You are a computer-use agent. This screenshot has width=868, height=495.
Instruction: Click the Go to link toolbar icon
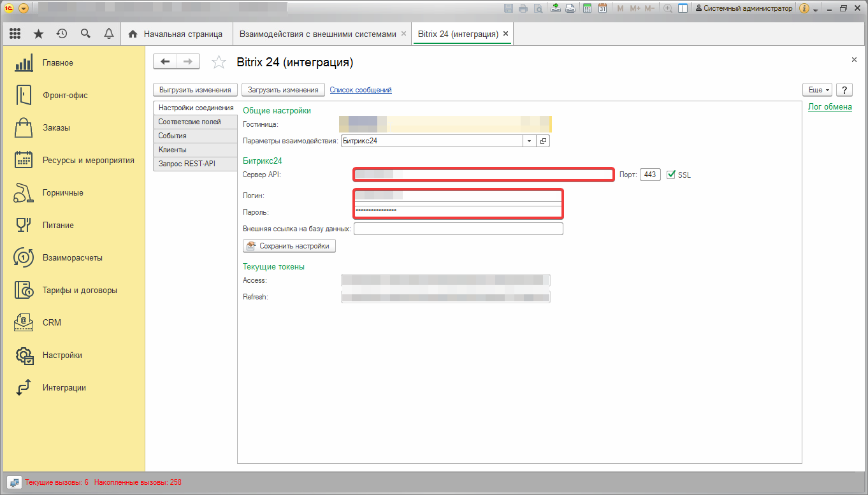point(570,8)
